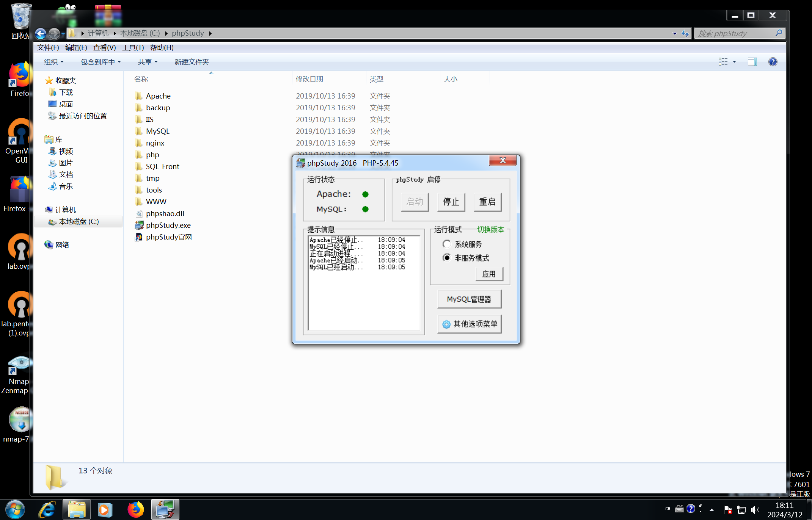Open the Apache folder

158,96
